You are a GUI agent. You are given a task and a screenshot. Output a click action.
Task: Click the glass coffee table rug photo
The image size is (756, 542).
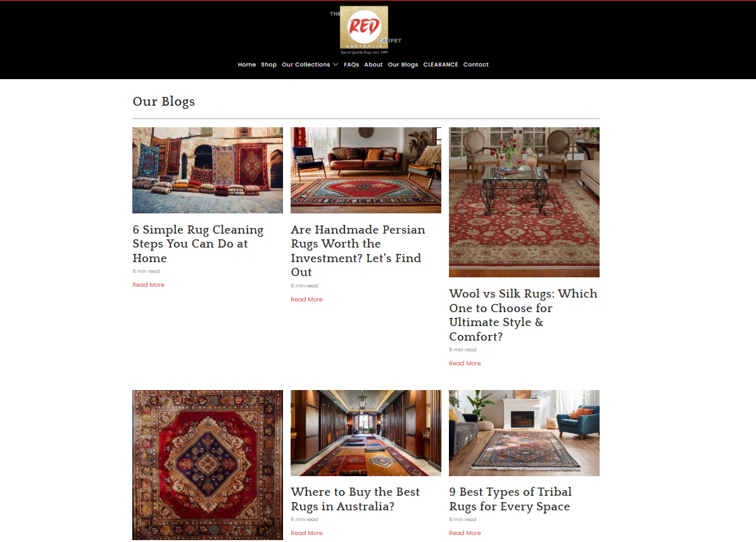tap(524, 202)
